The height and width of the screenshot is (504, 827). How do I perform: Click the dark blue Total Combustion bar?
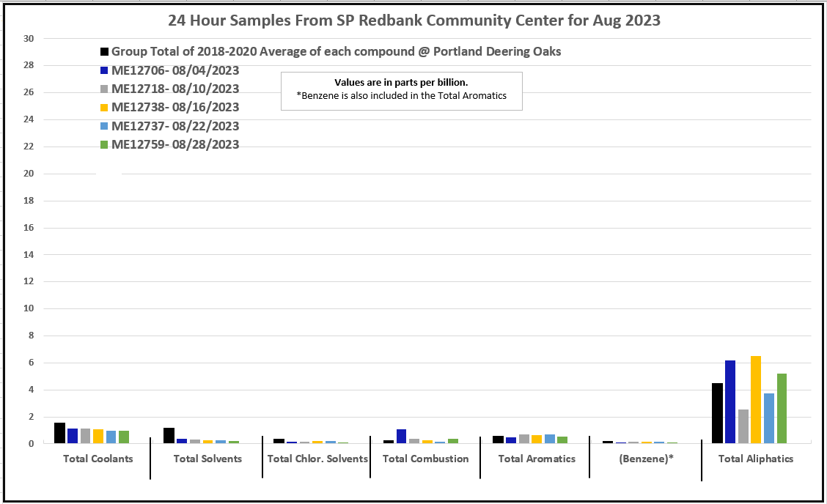(401, 436)
